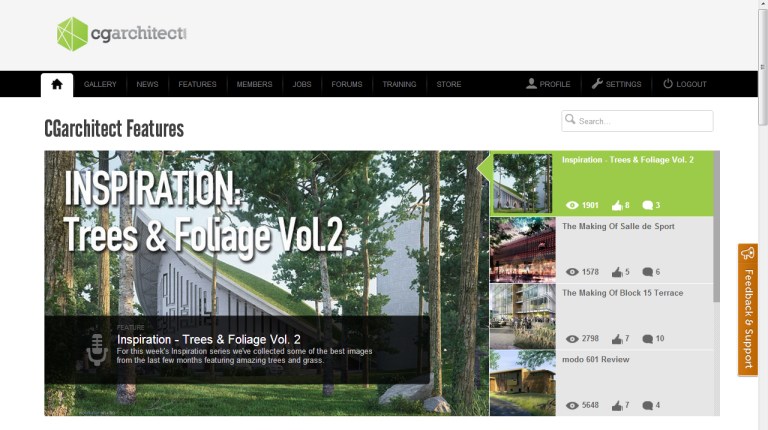Go to the Store menu item
Viewport: 768px width, 430px height.
(449, 84)
